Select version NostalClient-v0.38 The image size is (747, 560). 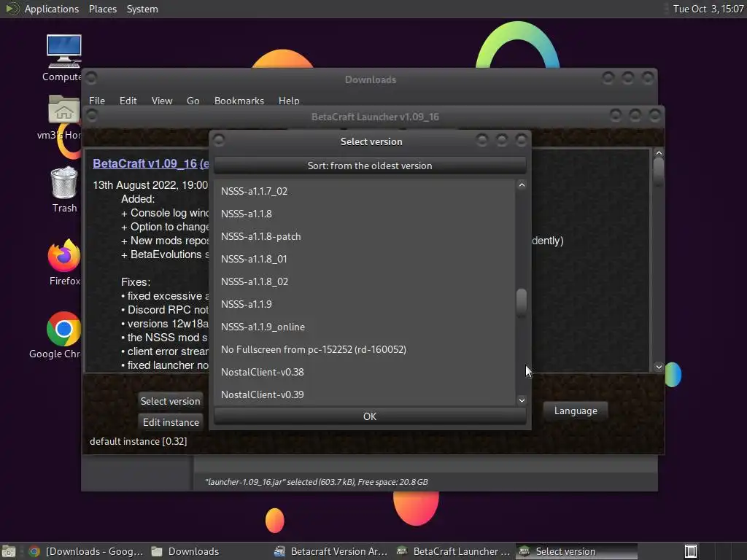(x=365, y=372)
